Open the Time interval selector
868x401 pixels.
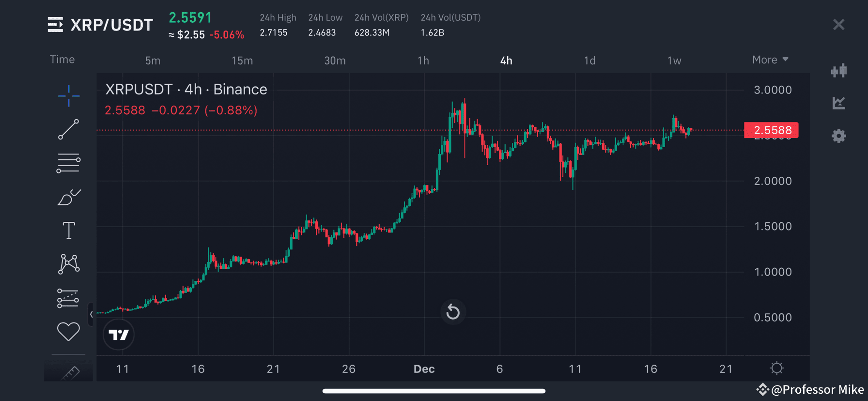pyautogui.click(x=62, y=59)
